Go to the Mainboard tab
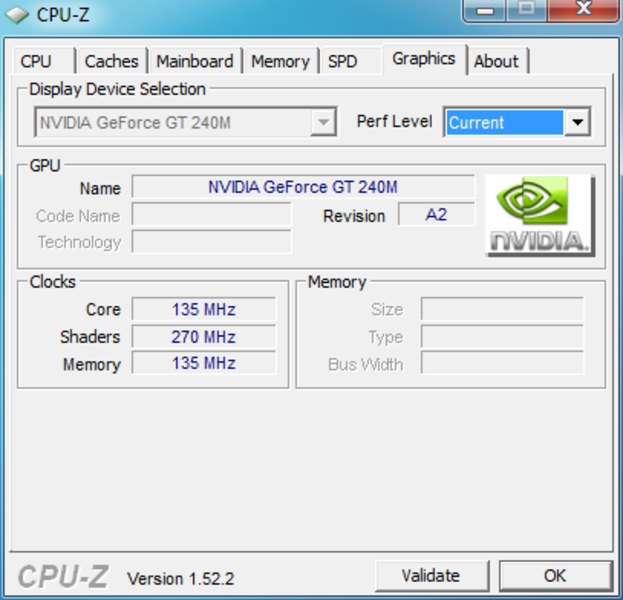This screenshot has width=623, height=600. (x=195, y=61)
